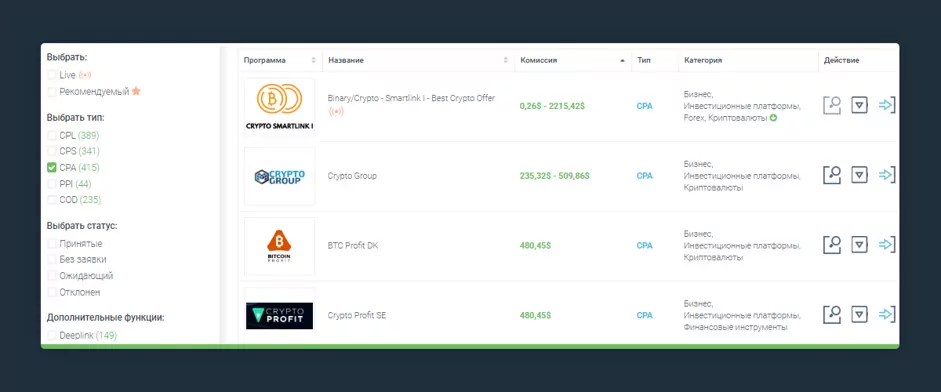941x392 pixels.
Task: Enable the COD (235) checkbox
Action: click(52, 200)
